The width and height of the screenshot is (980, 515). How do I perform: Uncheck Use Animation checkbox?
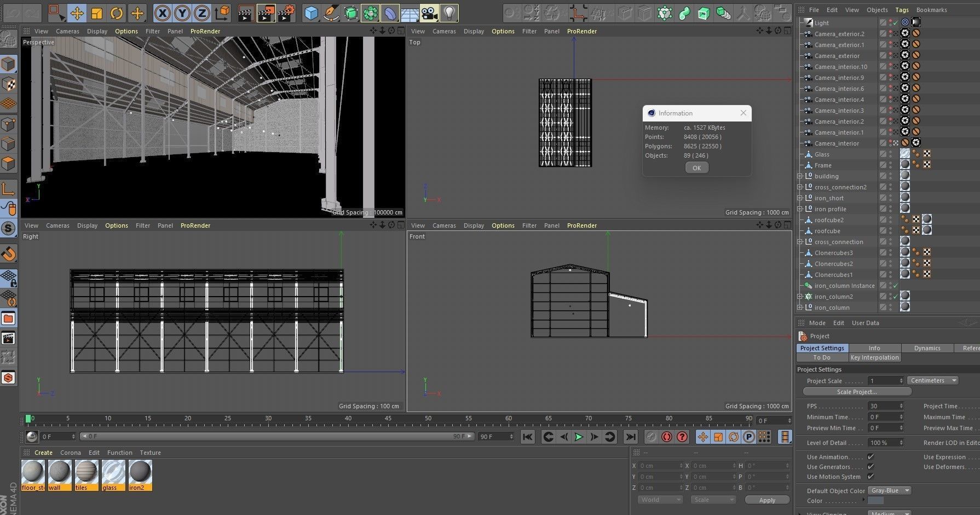[871, 457]
